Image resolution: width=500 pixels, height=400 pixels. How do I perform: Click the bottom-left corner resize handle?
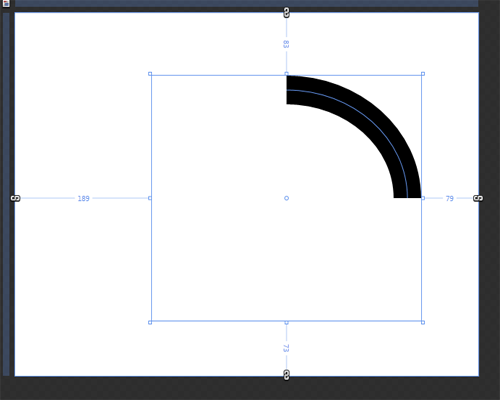(150, 322)
